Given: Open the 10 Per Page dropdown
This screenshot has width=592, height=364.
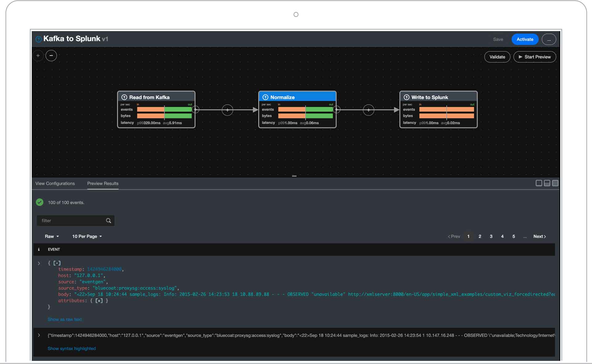Looking at the screenshot, I should coord(87,237).
